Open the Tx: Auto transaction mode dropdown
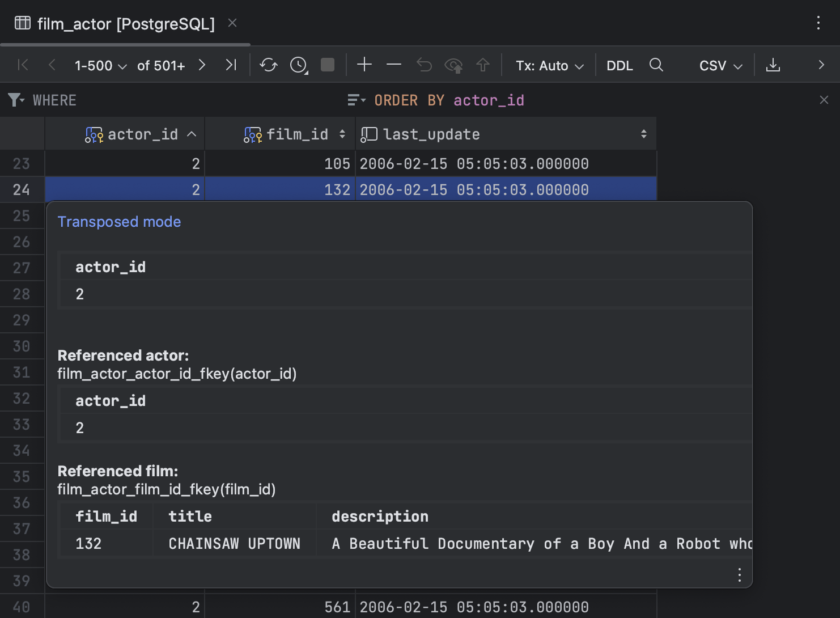This screenshot has width=840, height=618. point(549,65)
